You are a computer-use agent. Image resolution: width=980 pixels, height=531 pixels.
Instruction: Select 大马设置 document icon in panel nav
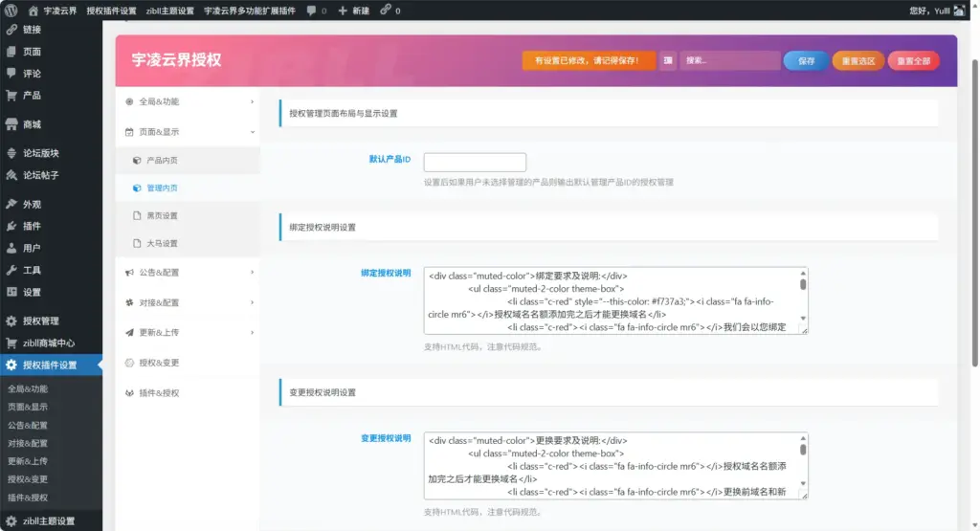click(137, 243)
